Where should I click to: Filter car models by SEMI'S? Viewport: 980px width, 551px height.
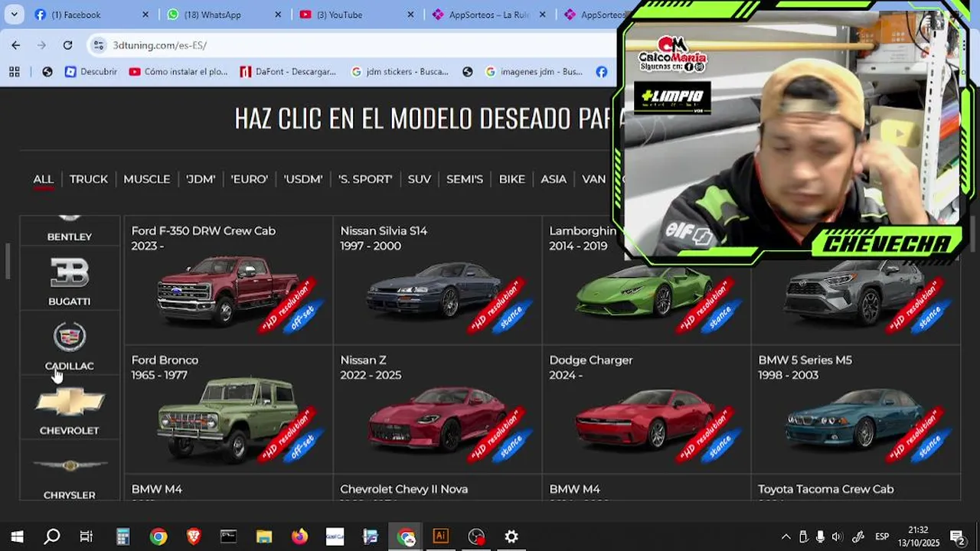point(465,179)
